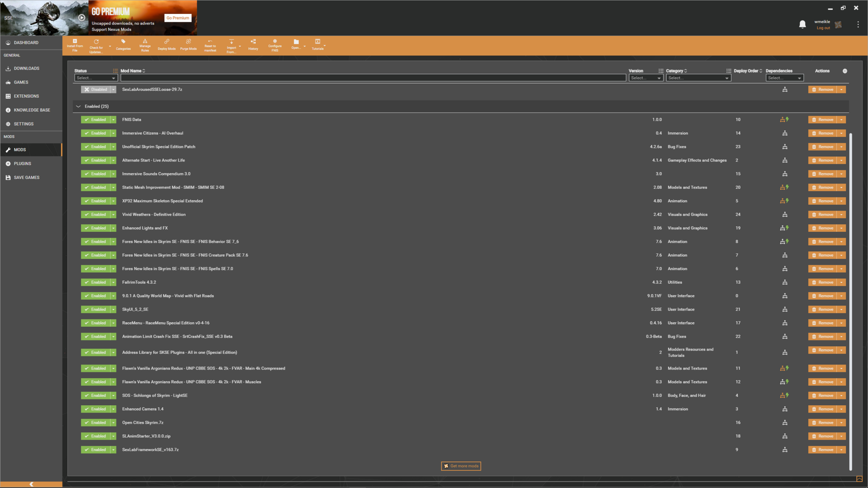Open Dependencies filter dropdown
Screen dimensions: 868x488
coord(784,78)
